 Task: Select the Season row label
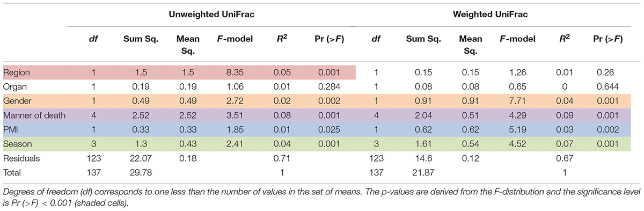click(x=16, y=143)
